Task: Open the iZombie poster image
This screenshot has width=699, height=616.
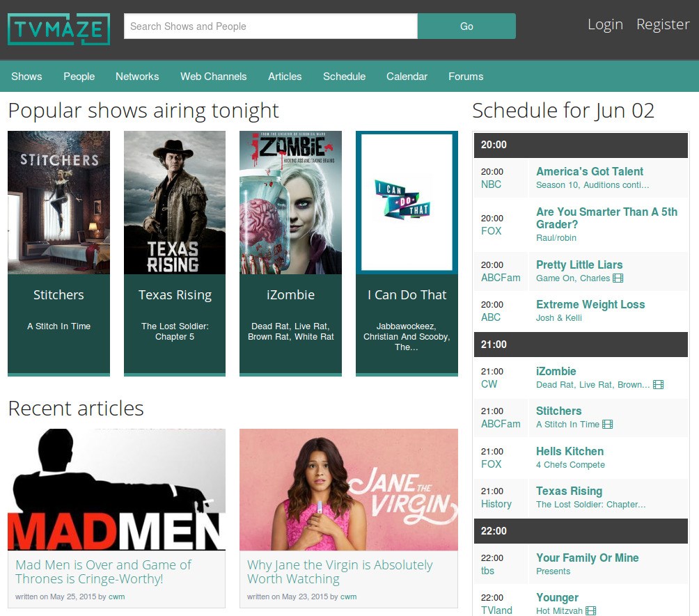Action: 290,203
